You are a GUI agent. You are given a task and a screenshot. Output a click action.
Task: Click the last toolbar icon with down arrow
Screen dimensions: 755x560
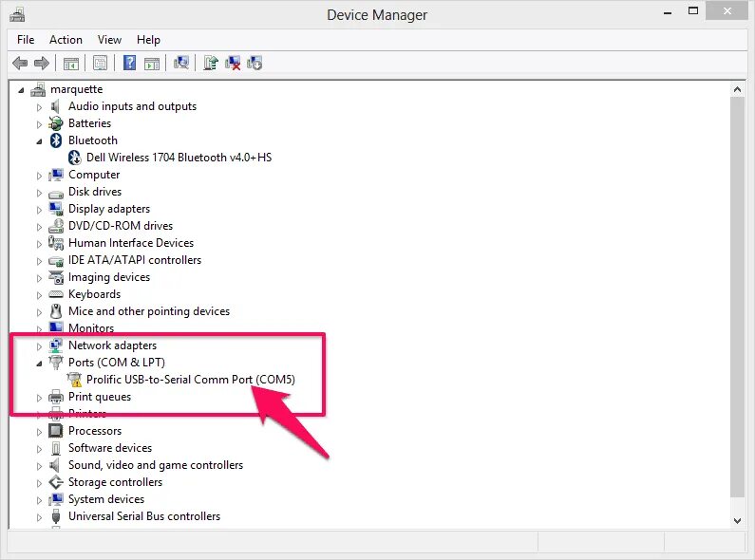(255, 63)
